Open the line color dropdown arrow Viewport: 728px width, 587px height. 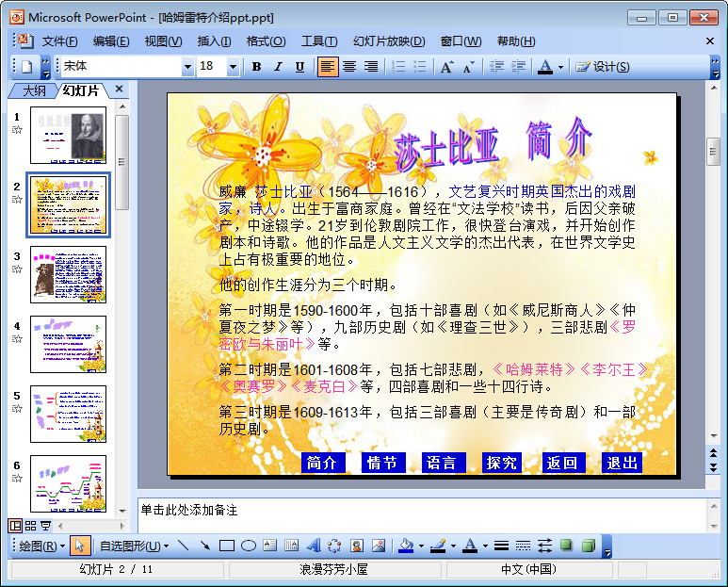click(453, 546)
